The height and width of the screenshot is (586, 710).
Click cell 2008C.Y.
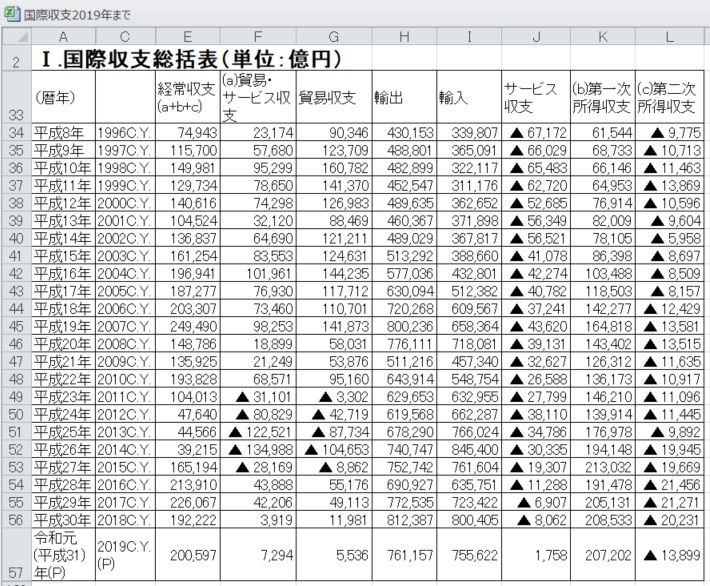(125, 344)
